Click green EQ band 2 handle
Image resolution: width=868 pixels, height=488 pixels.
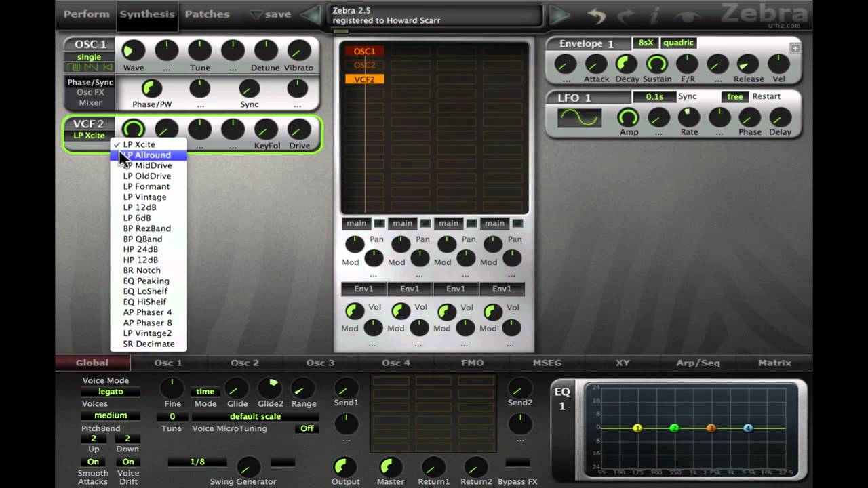pyautogui.click(x=674, y=428)
